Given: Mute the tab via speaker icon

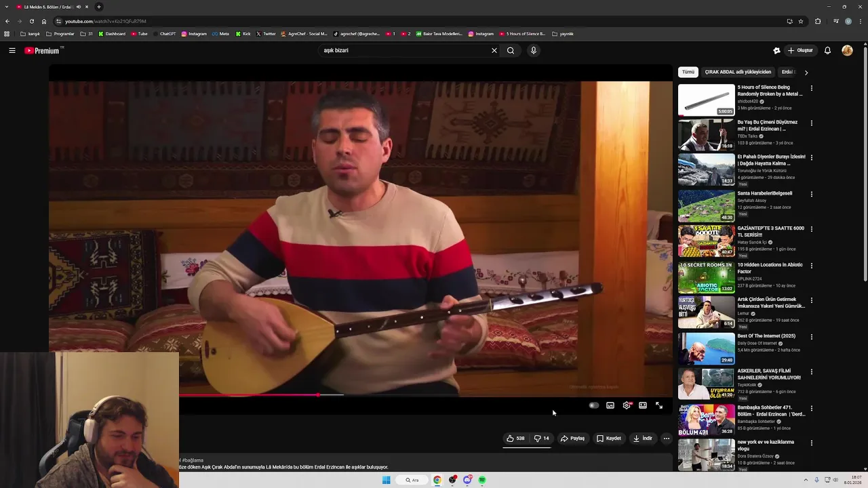Looking at the screenshot, I should click(x=79, y=7).
